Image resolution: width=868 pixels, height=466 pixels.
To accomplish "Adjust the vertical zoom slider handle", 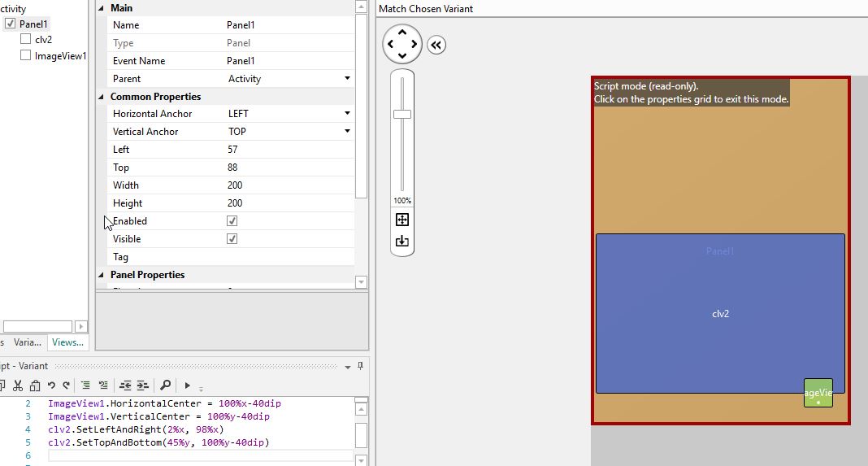I will 402,114.
